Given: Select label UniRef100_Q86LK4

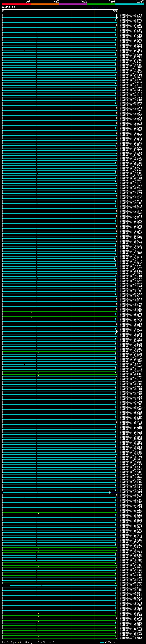Looking at the screenshot, I should coord(131,346).
